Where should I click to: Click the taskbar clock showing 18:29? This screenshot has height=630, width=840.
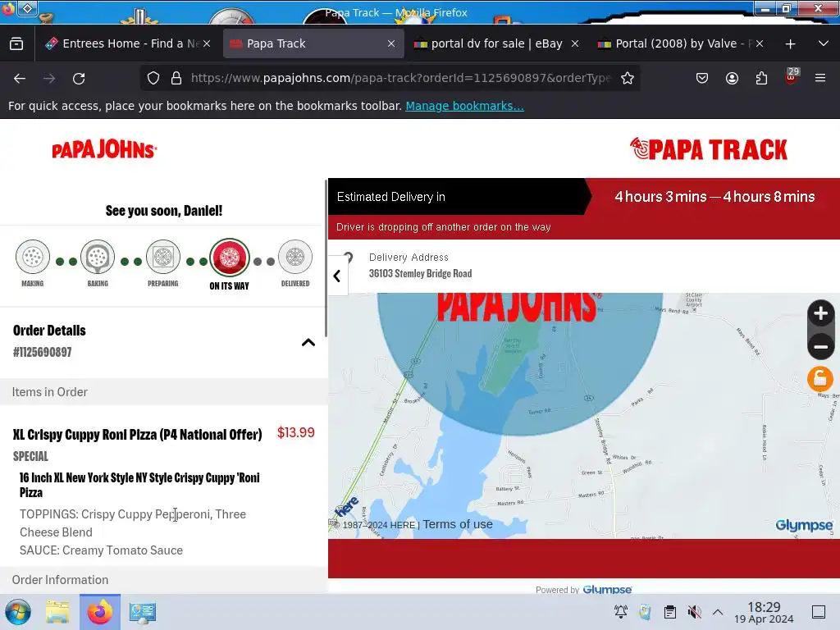pyautogui.click(x=764, y=612)
